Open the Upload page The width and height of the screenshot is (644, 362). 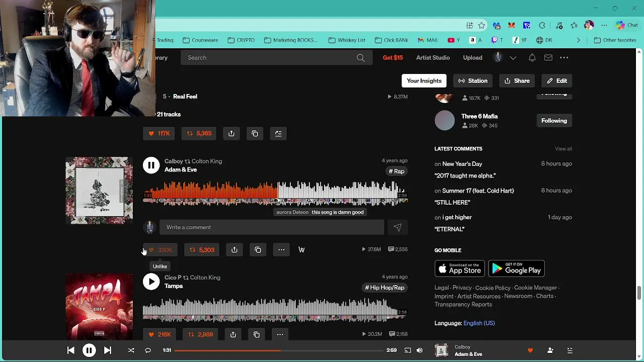pos(472,58)
